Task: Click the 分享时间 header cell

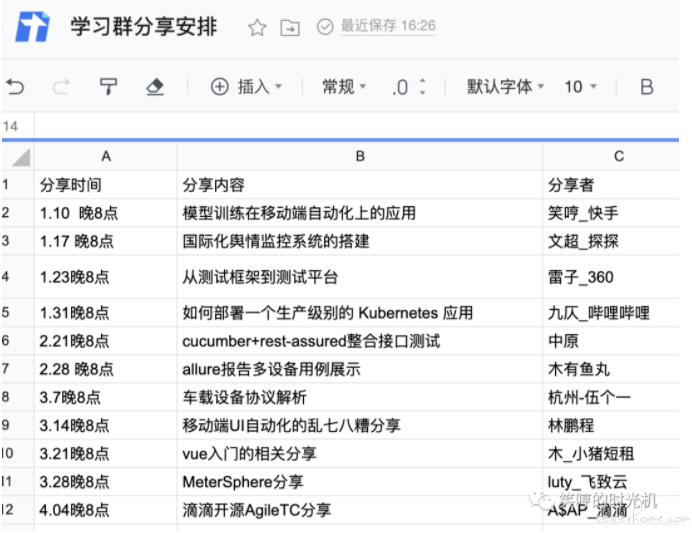Action: (106, 185)
